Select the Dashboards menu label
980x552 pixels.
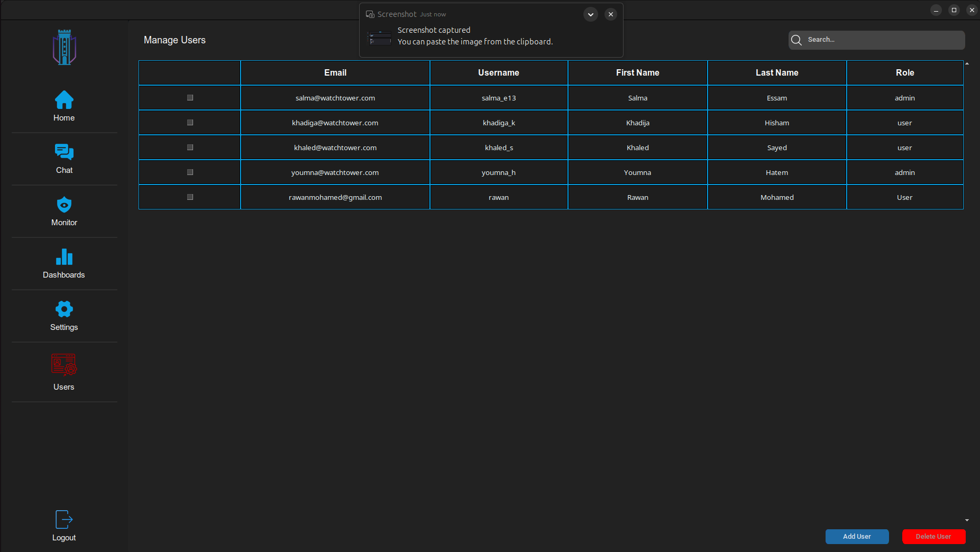(64, 275)
